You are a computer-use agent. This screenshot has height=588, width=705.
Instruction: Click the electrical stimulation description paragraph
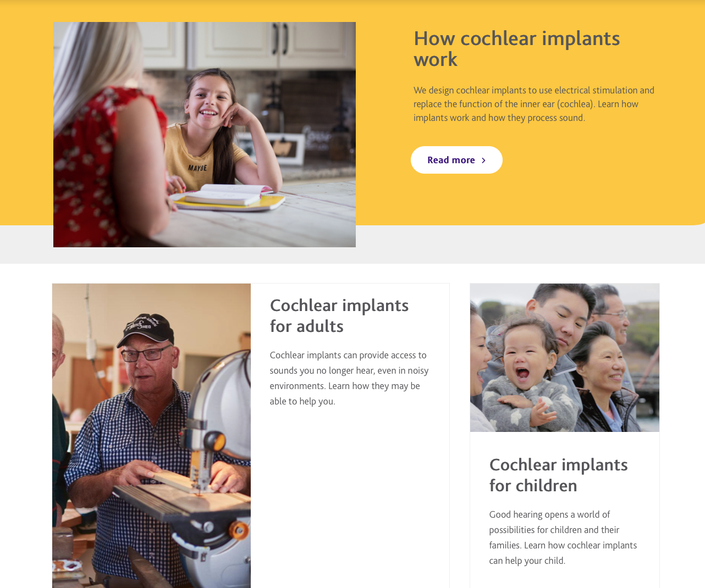(x=534, y=104)
